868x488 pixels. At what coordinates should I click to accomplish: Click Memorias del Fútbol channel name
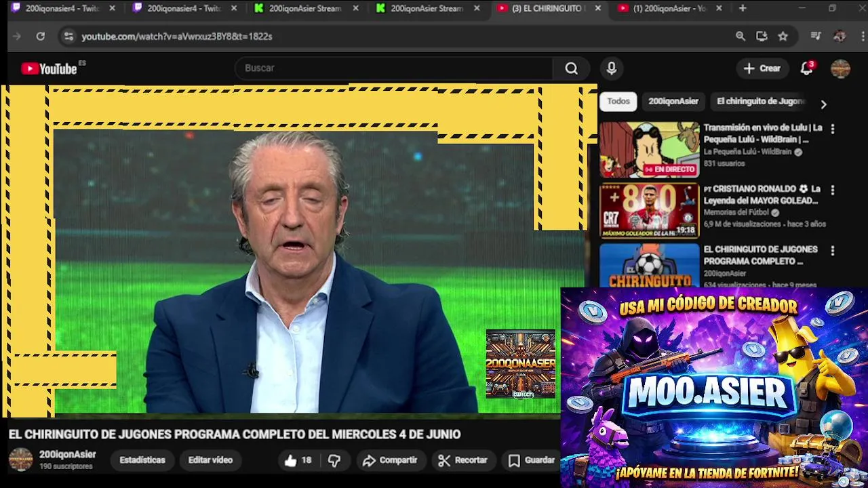[736, 213]
